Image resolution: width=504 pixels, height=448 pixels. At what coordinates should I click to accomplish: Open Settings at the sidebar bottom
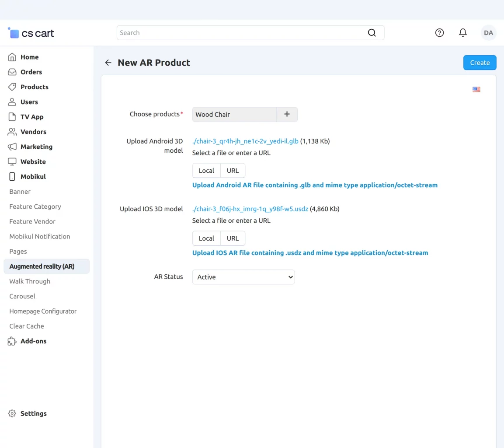tap(33, 413)
